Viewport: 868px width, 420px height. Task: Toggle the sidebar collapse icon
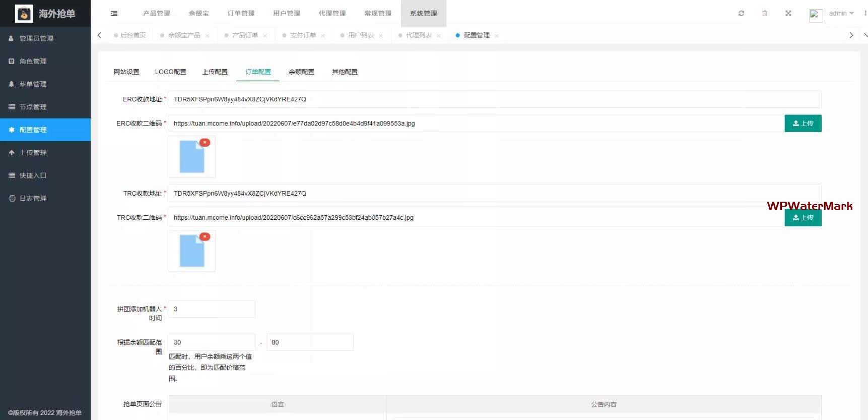(x=114, y=14)
